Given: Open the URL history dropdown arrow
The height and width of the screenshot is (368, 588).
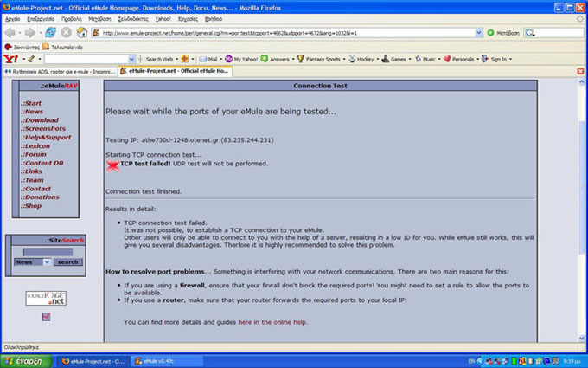Looking at the screenshot, I should (x=478, y=33).
